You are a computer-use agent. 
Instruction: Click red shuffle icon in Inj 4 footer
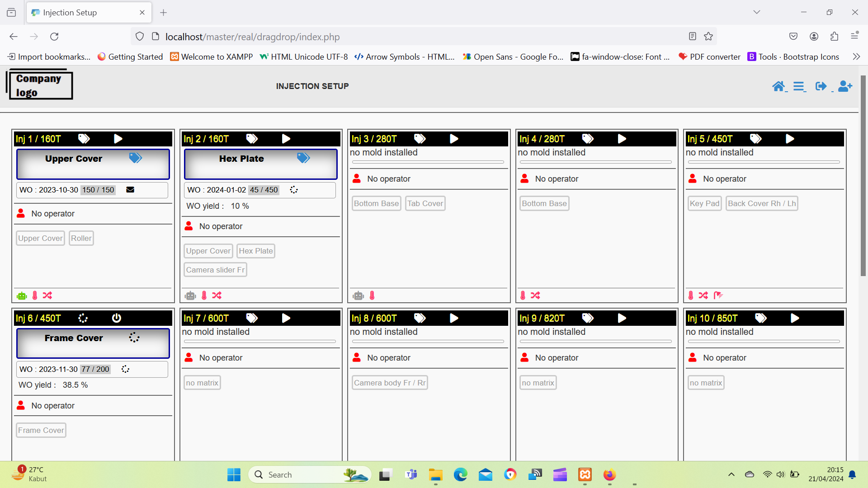535,296
